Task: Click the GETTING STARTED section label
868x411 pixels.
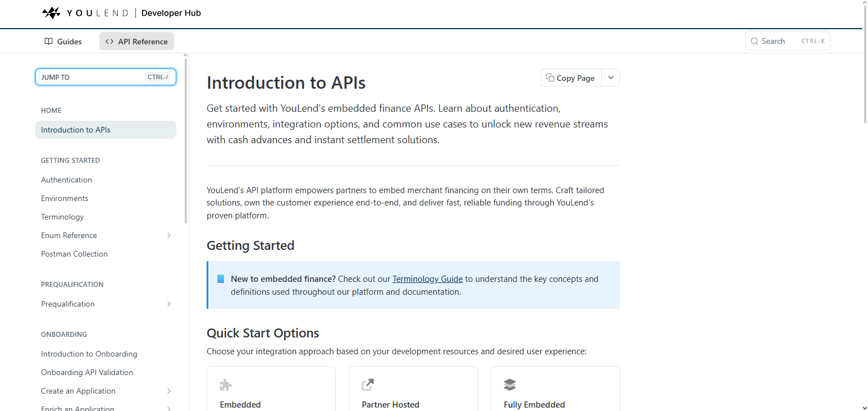Action: [70, 161]
